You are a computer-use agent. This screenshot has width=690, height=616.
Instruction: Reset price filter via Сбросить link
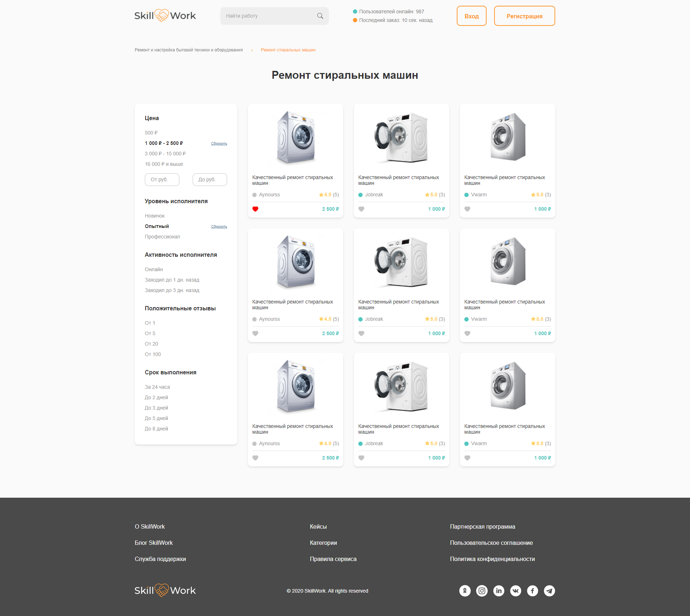tap(219, 143)
